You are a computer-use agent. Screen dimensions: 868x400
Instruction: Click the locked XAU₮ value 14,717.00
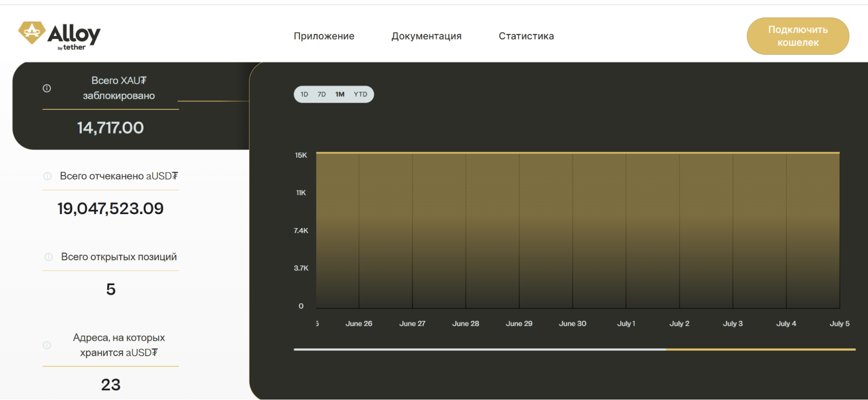point(110,127)
